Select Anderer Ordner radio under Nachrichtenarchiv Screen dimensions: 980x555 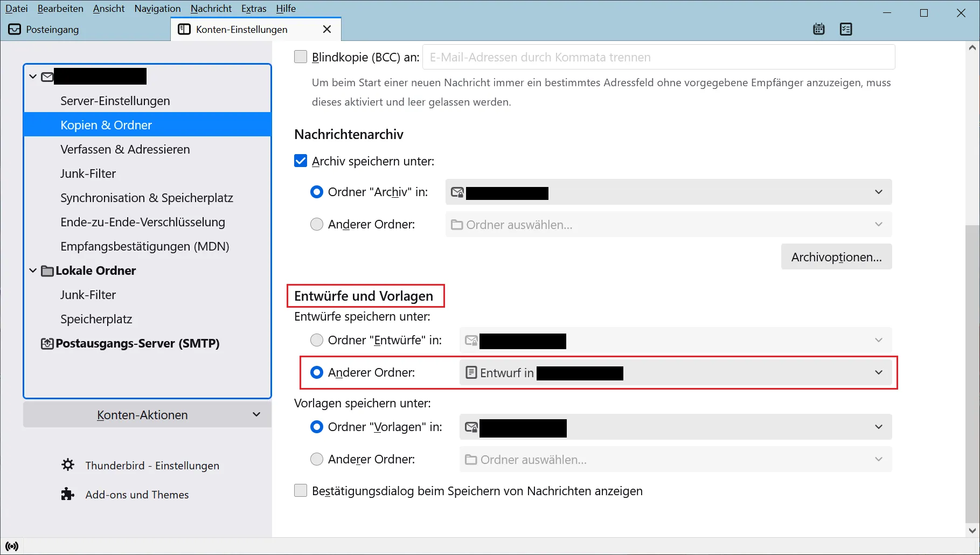pos(317,224)
